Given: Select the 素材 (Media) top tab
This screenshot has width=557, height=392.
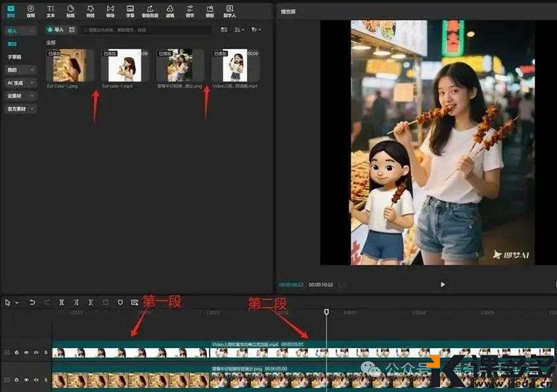Looking at the screenshot, I should coord(11,11).
